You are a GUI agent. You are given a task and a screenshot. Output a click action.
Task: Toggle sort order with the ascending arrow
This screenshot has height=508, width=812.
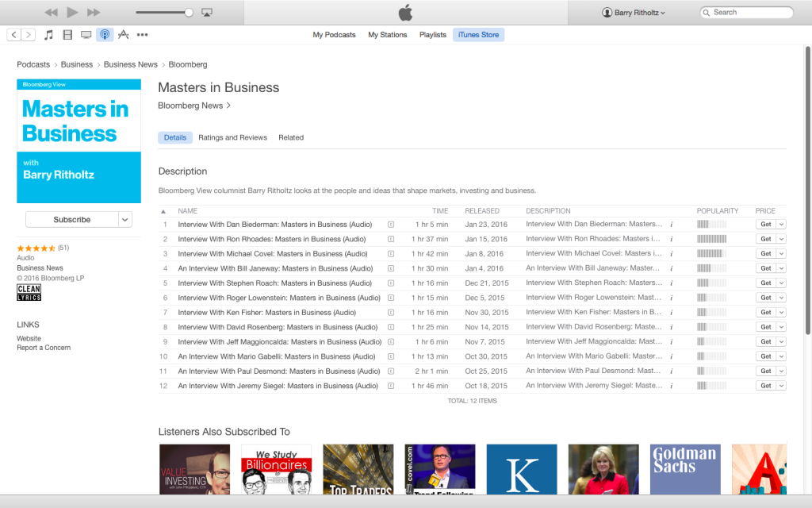163,211
